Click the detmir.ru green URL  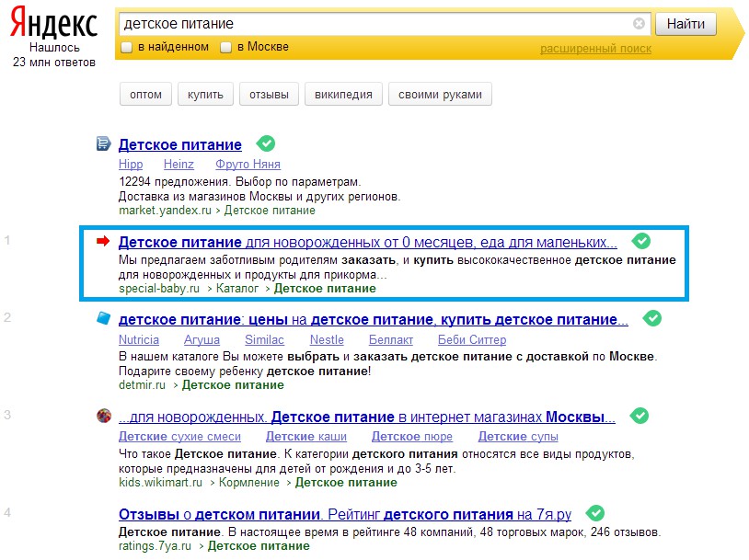[142, 385]
